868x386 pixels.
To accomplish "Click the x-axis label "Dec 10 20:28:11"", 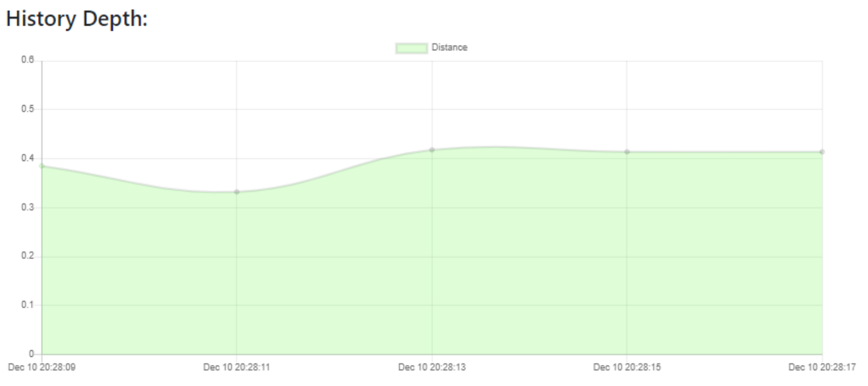I will point(237,367).
